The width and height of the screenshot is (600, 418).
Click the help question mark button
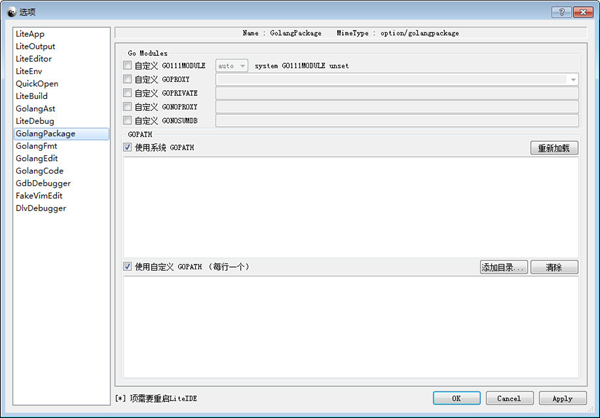pos(561,12)
